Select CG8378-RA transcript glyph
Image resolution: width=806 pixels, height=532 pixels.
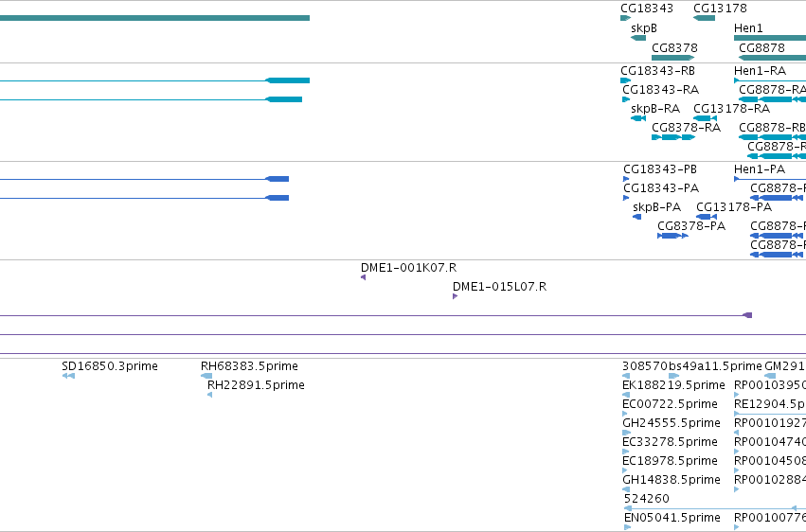(x=673, y=137)
